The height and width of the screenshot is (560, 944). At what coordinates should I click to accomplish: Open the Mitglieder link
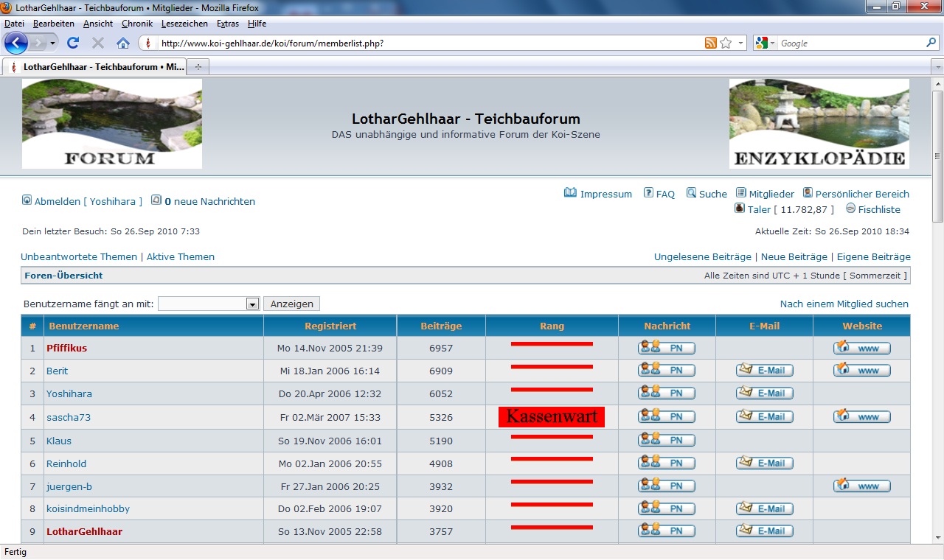[771, 194]
